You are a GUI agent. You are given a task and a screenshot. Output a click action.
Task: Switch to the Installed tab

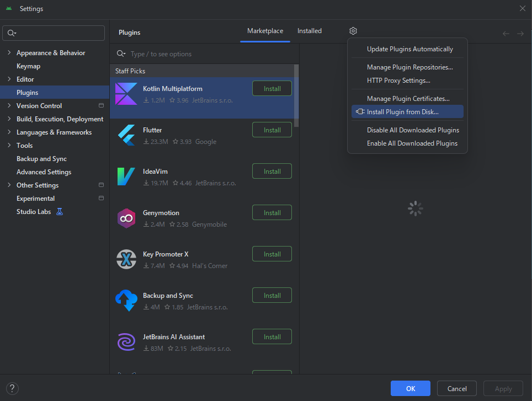(309, 31)
